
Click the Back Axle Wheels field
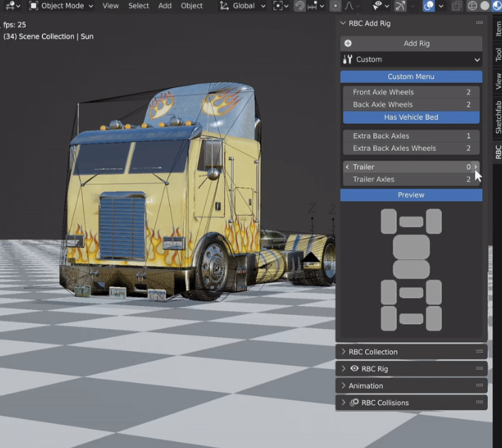tap(411, 105)
